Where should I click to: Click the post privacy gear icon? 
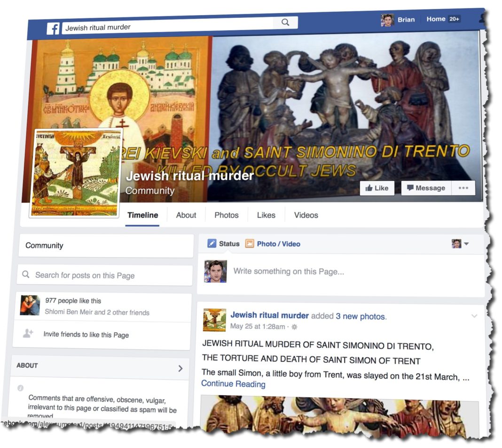coord(295,327)
